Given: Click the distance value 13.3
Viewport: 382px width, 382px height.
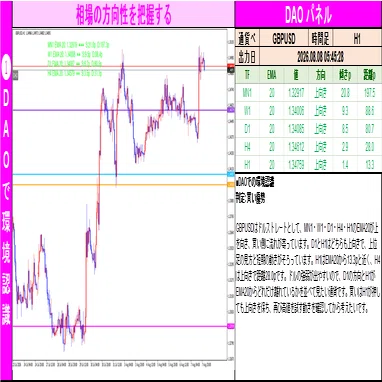Looking at the screenshot, I should (369, 165).
